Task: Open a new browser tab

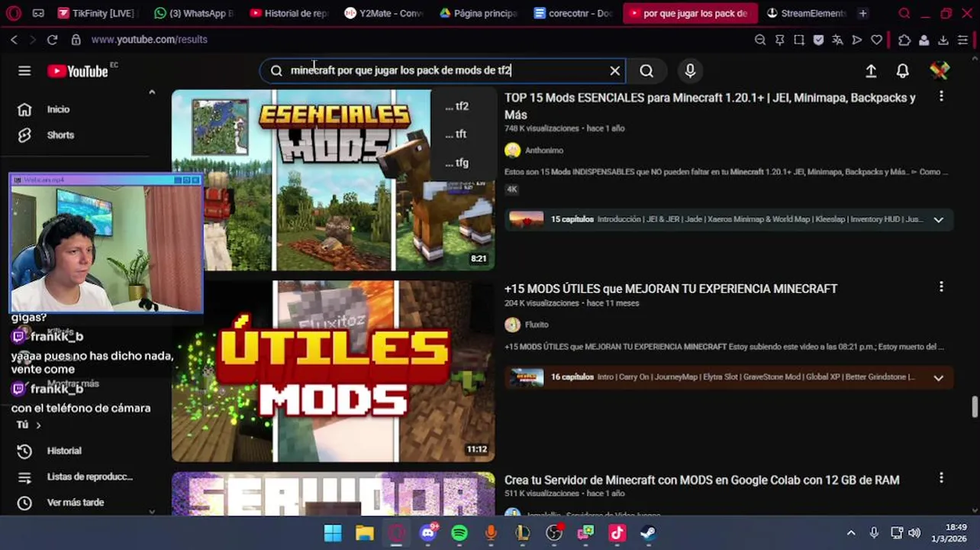Action: point(862,13)
